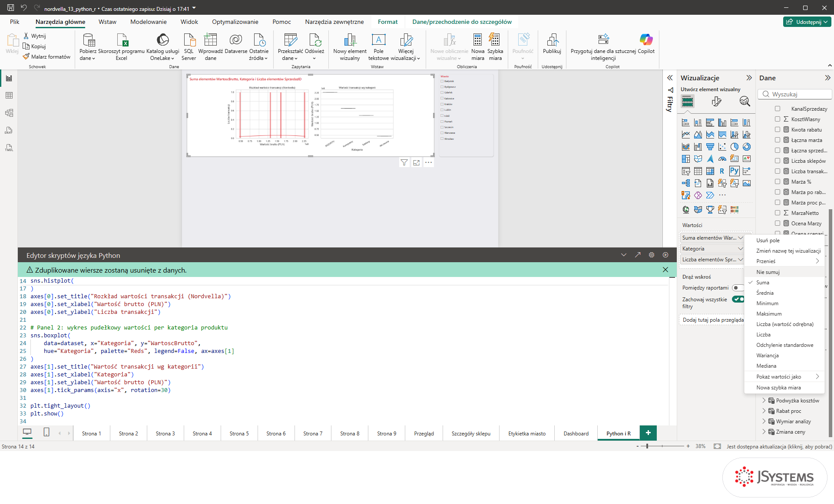Expand the Podwyżka kosztów table
This screenshot has width=834, height=504.
coord(764,400)
